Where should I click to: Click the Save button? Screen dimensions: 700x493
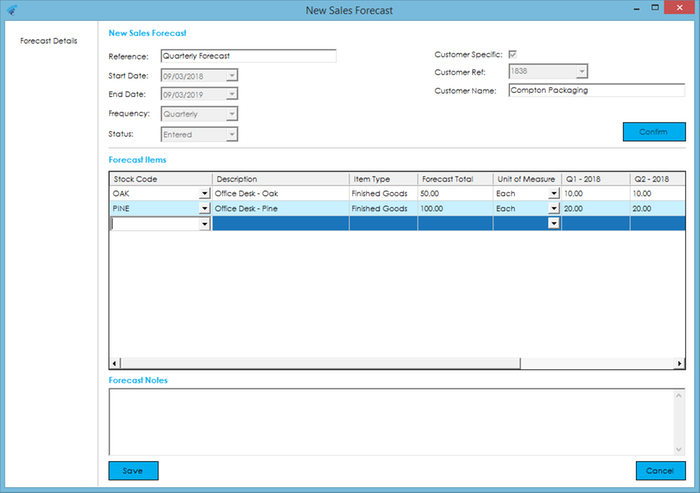click(133, 471)
